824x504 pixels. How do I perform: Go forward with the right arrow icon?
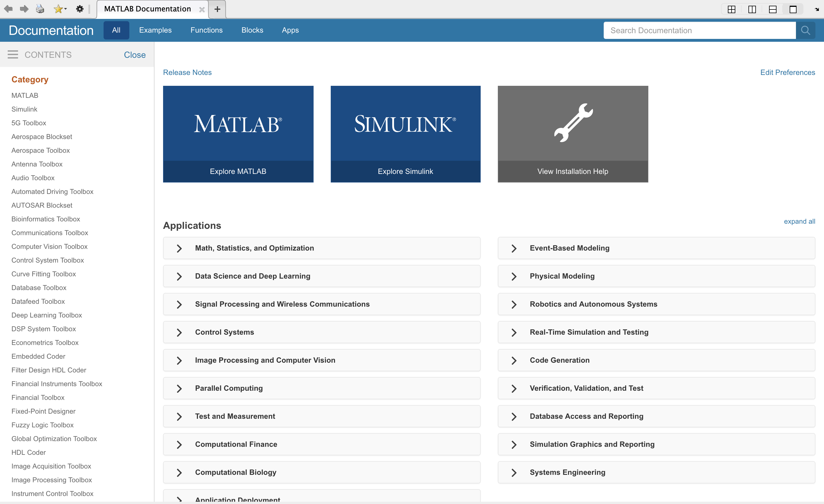pos(24,9)
